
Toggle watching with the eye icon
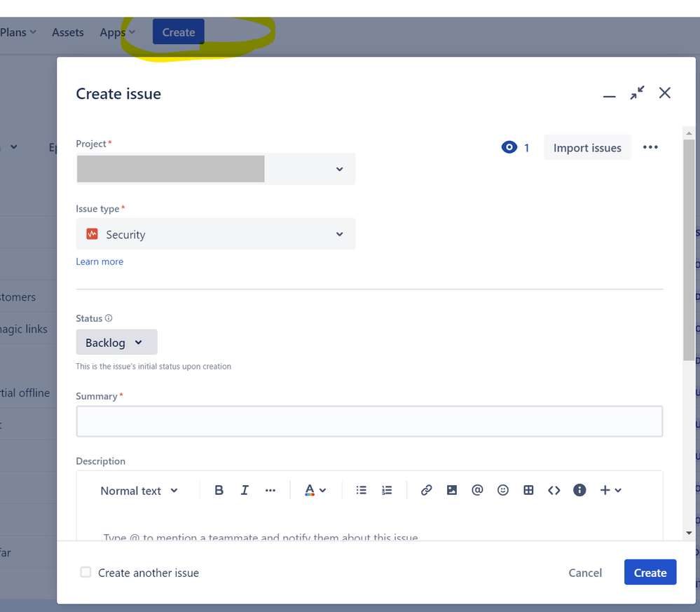[509, 147]
